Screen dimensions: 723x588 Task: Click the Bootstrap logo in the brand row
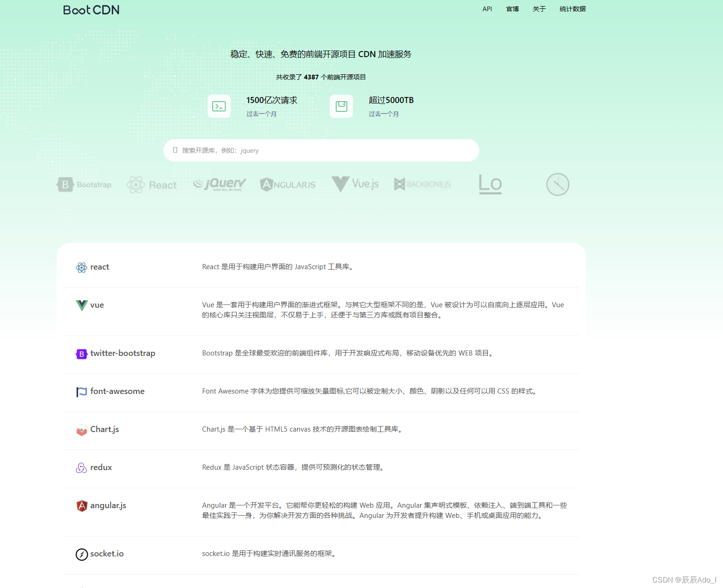[84, 184]
